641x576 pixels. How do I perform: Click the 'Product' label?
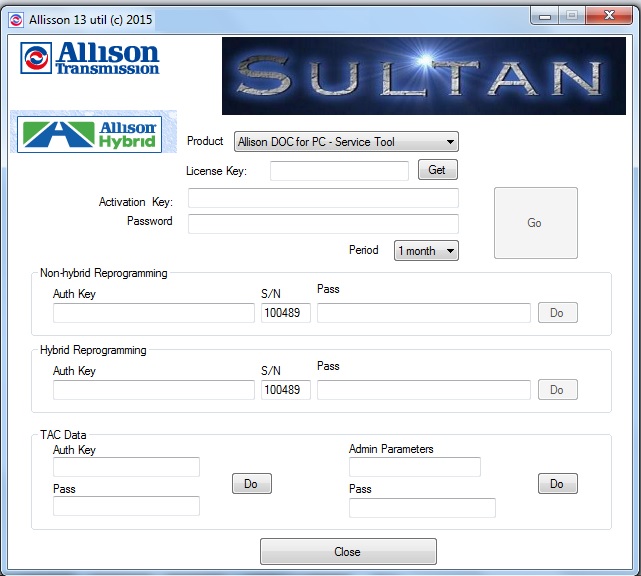click(x=205, y=141)
